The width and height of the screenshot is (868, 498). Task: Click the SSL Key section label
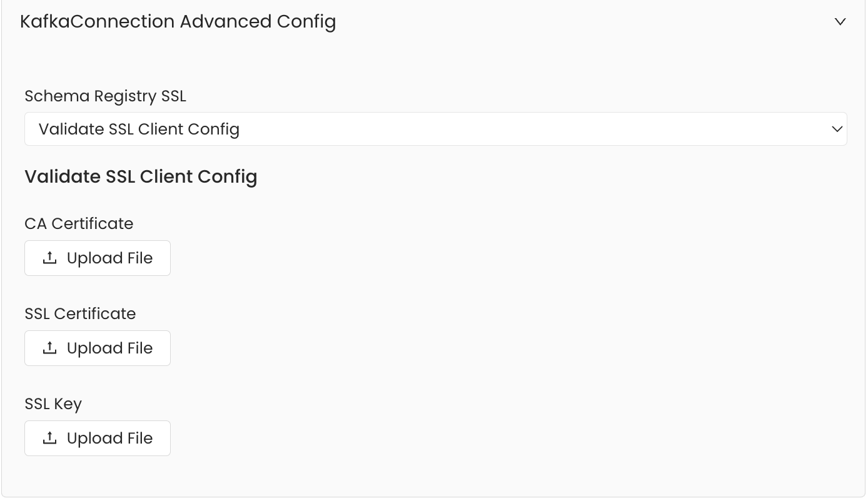coord(53,404)
